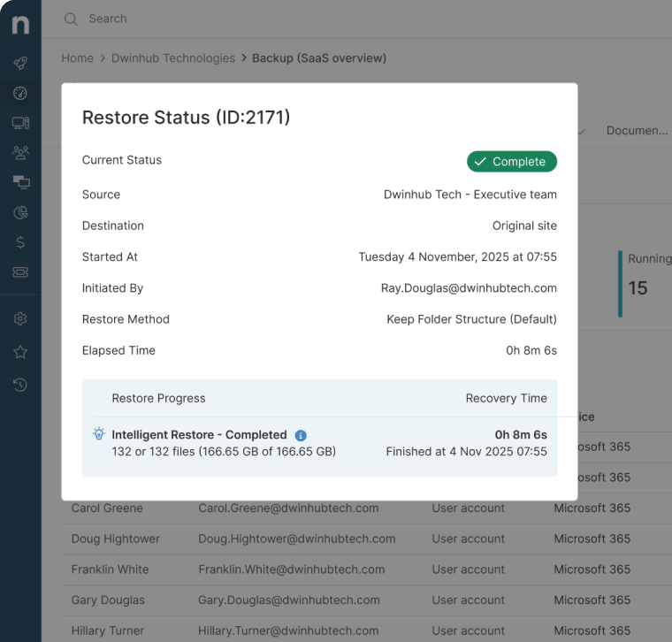This screenshot has width=672, height=642.
Task: Open the settings gear icon in the sidebar
Action: [x=20, y=318]
